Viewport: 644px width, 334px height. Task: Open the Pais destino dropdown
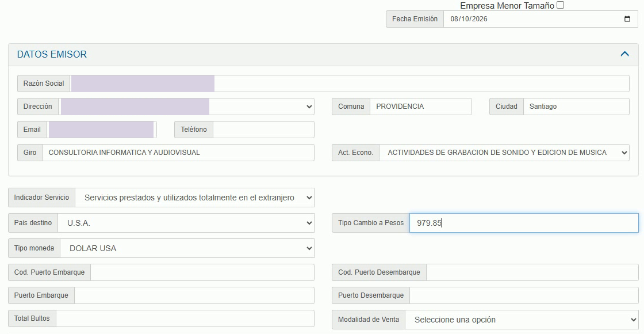tap(186, 223)
